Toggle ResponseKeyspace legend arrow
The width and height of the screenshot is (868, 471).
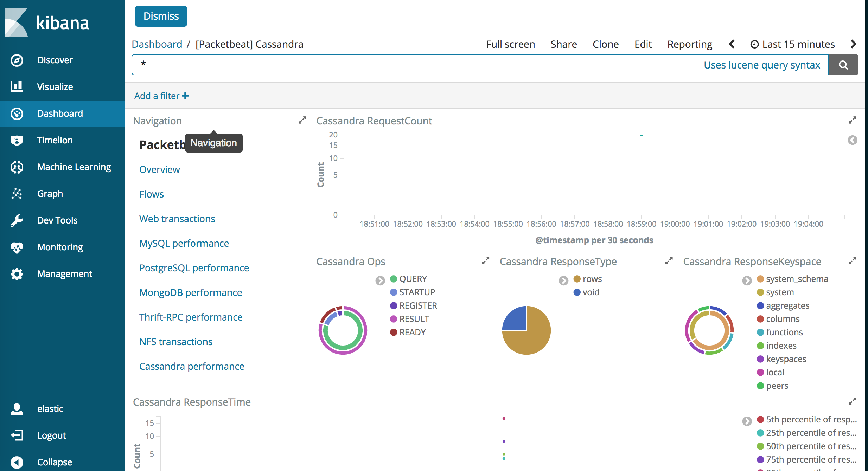point(747,280)
